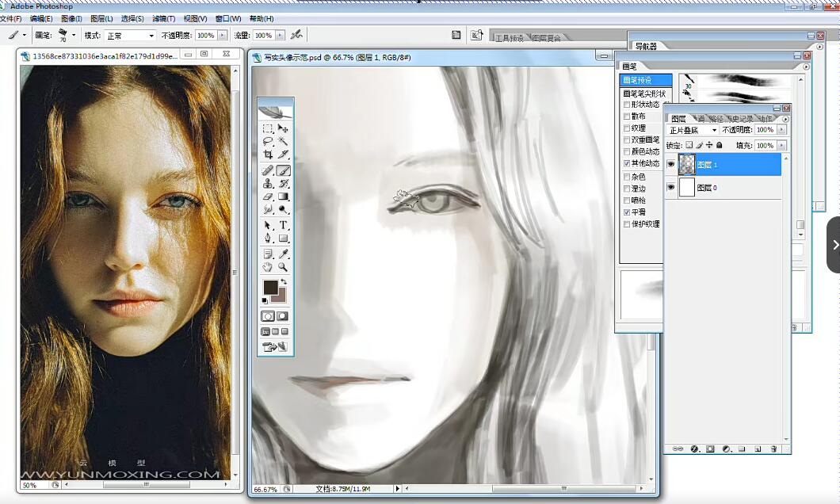Expand the brush preset picker arrow
840x504 pixels.
[x=74, y=35]
